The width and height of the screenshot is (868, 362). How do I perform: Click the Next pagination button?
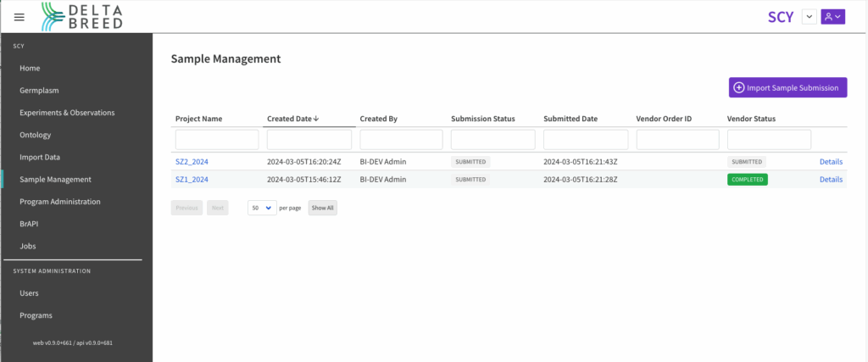click(218, 208)
